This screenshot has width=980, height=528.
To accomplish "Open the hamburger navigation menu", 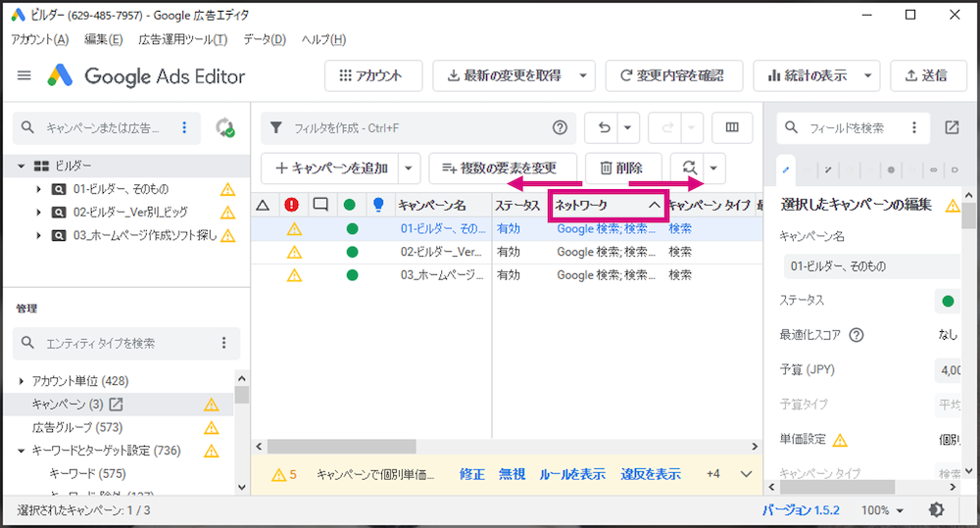I will coord(24,75).
